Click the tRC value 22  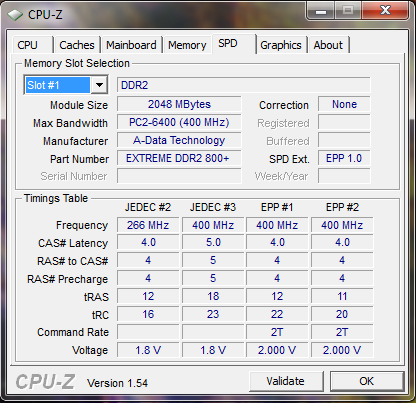[x=277, y=314]
